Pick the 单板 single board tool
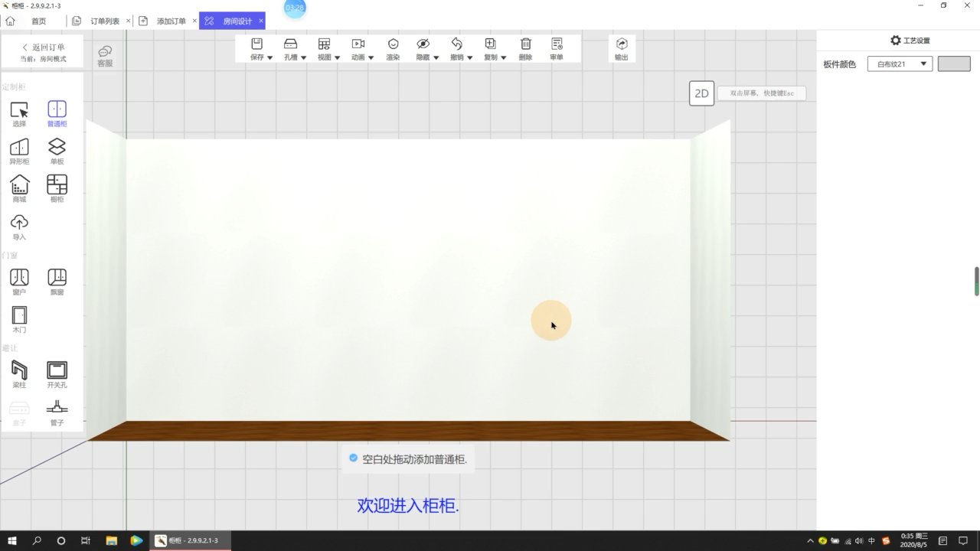The image size is (980, 551). [57, 152]
